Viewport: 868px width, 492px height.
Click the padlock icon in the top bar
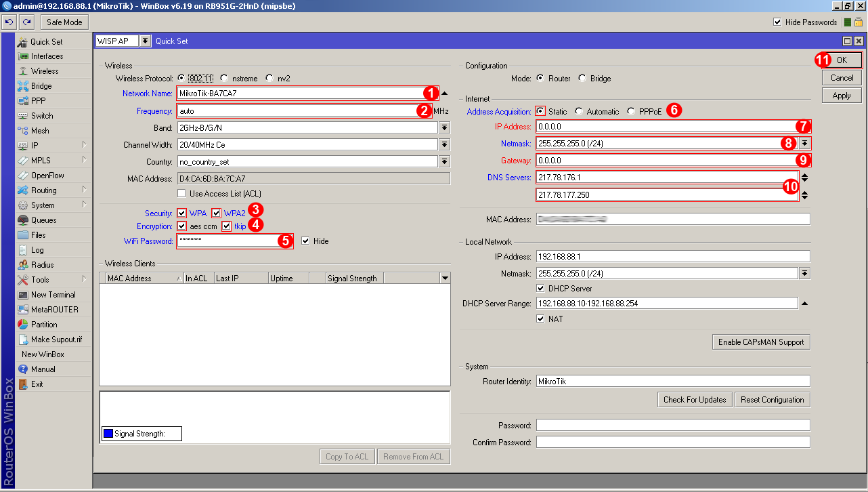(x=858, y=22)
